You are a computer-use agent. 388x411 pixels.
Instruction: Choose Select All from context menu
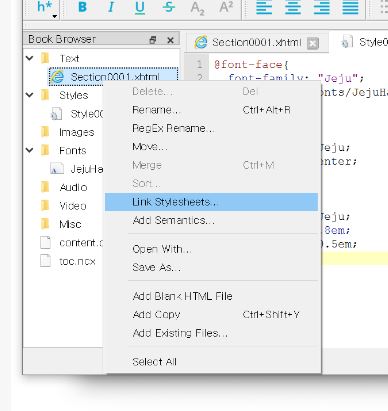tap(211, 362)
